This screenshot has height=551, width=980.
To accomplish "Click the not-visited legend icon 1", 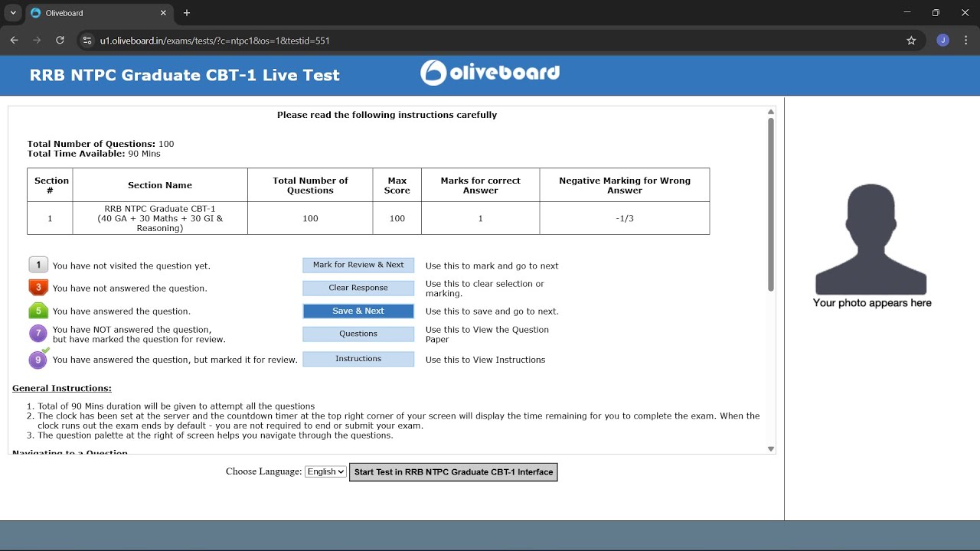I will (38, 265).
